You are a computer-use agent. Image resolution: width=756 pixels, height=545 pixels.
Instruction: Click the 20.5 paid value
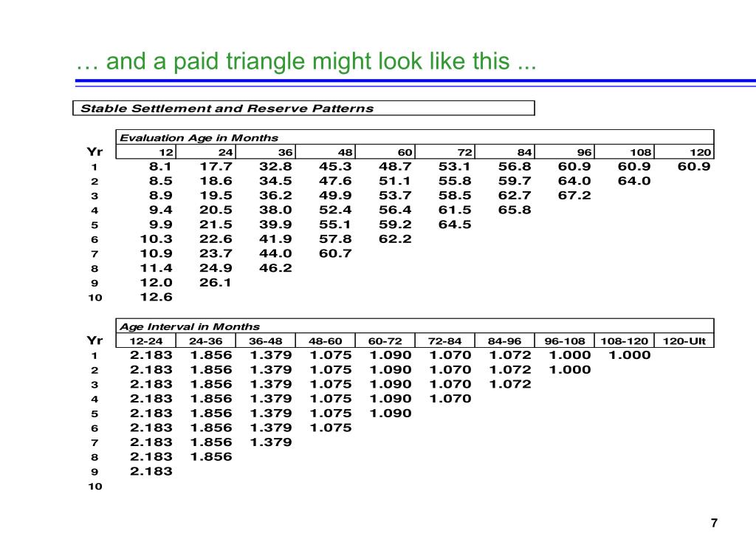click(216, 210)
